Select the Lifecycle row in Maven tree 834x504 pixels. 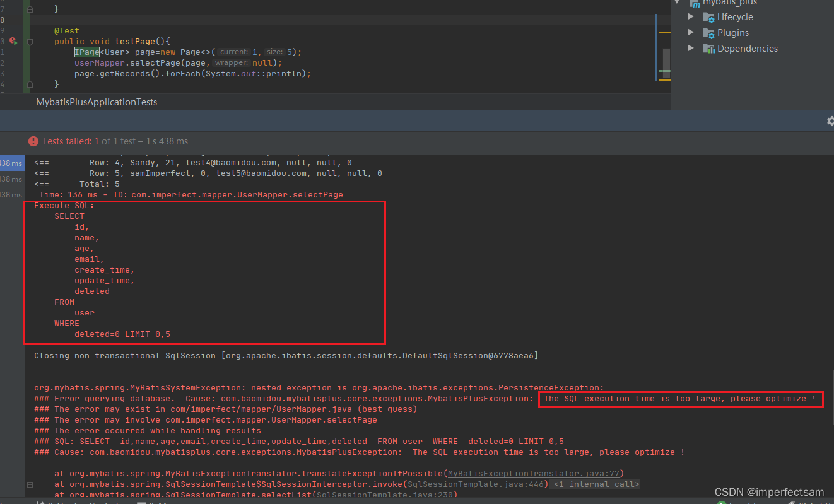click(x=735, y=17)
